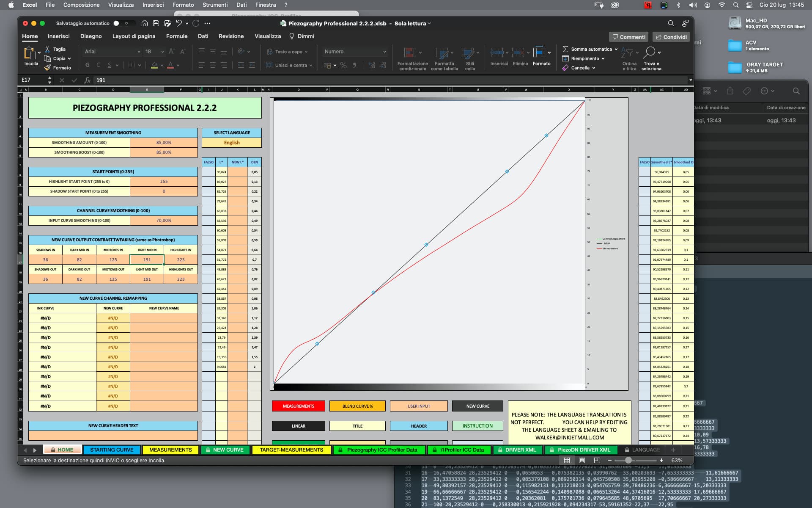Switch to the MEASUREMENTS sheet tab
The image size is (812, 508).
coord(170,450)
